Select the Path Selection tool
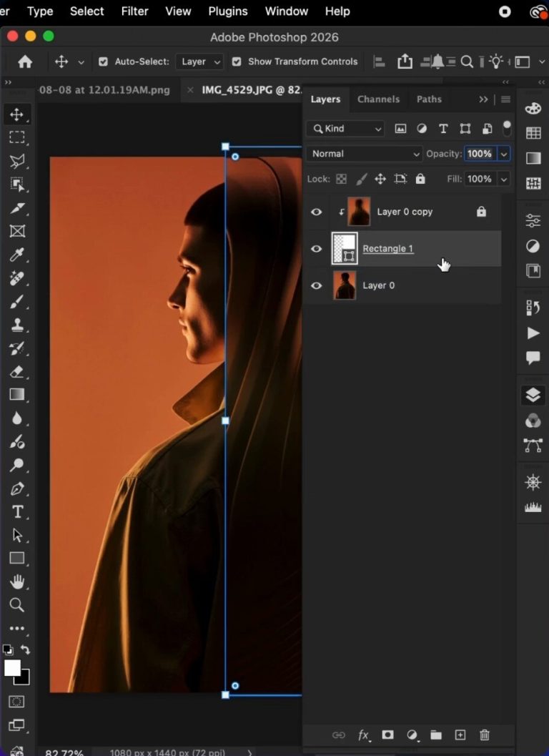The width and height of the screenshot is (549, 756). click(17, 535)
